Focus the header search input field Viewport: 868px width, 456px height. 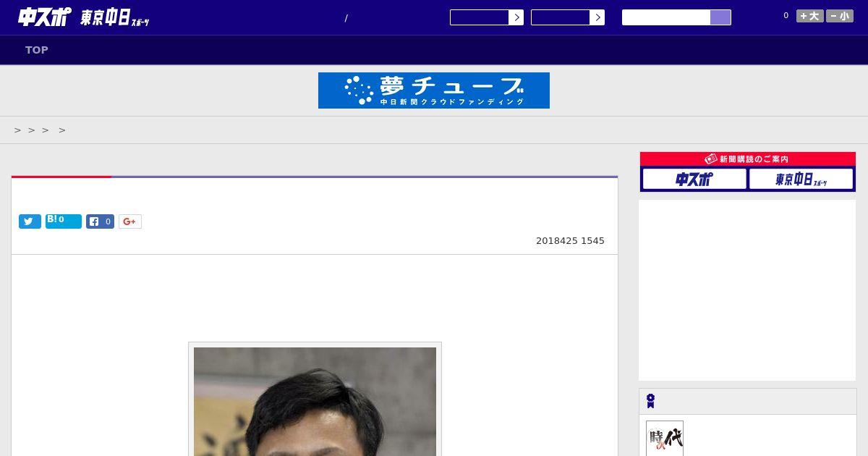(666, 17)
